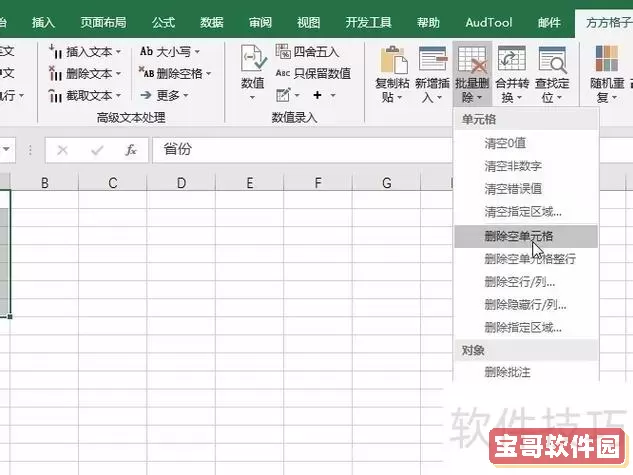Screen dimensions: 633x475
Task: Open the 新增插入 tool
Action: [432, 74]
